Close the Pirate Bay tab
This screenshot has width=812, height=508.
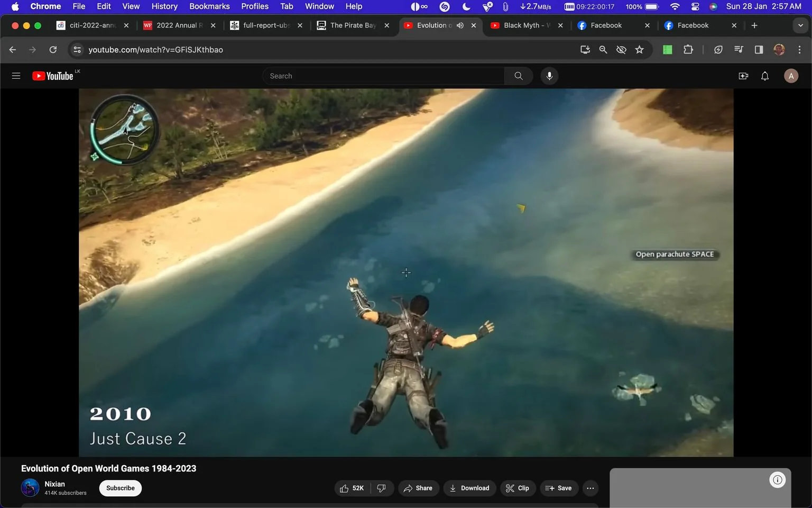click(386, 25)
